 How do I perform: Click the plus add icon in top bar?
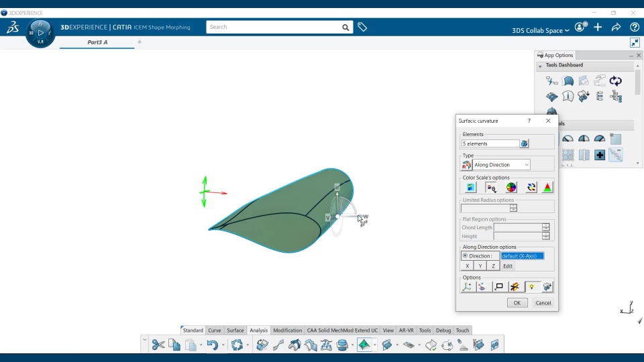pos(598,27)
